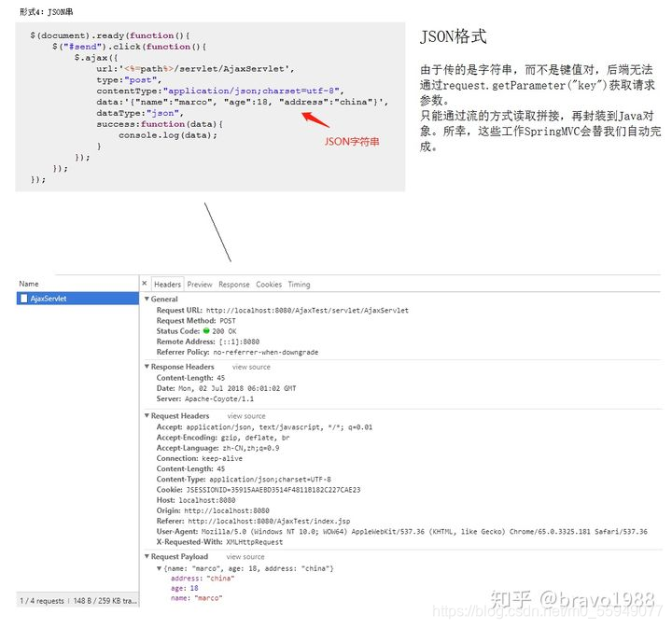Click the url line in the ajax code
The width and height of the screenshot is (672, 628).
[x=195, y=69]
